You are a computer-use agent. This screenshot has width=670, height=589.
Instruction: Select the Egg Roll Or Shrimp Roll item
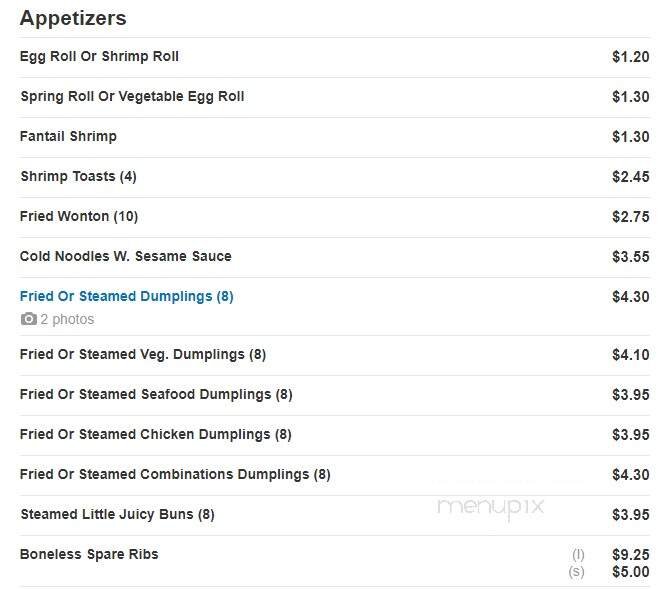(99, 56)
